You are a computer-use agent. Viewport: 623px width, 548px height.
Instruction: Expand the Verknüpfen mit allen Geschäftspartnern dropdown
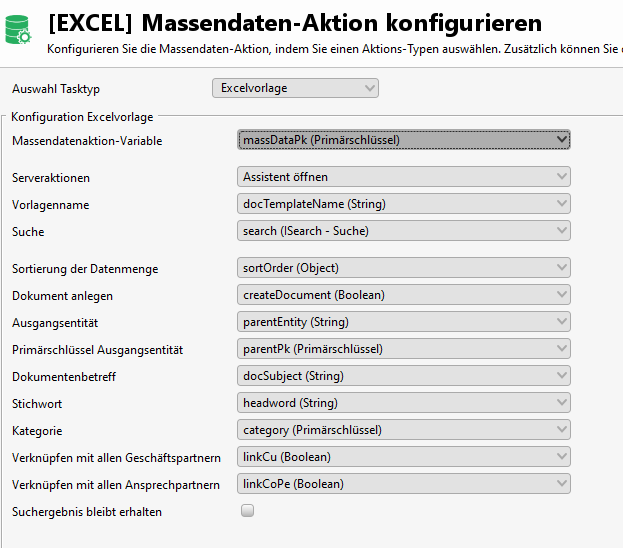pyautogui.click(x=404, y=457)
